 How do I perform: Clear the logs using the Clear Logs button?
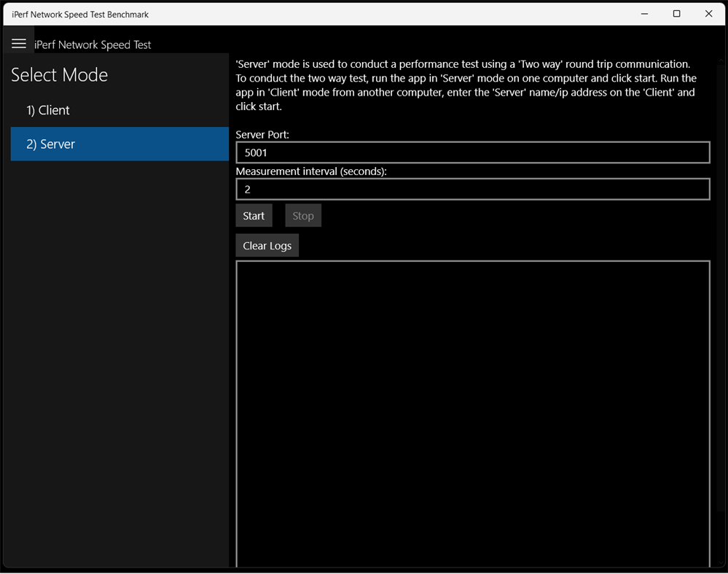tap(267, 245)
